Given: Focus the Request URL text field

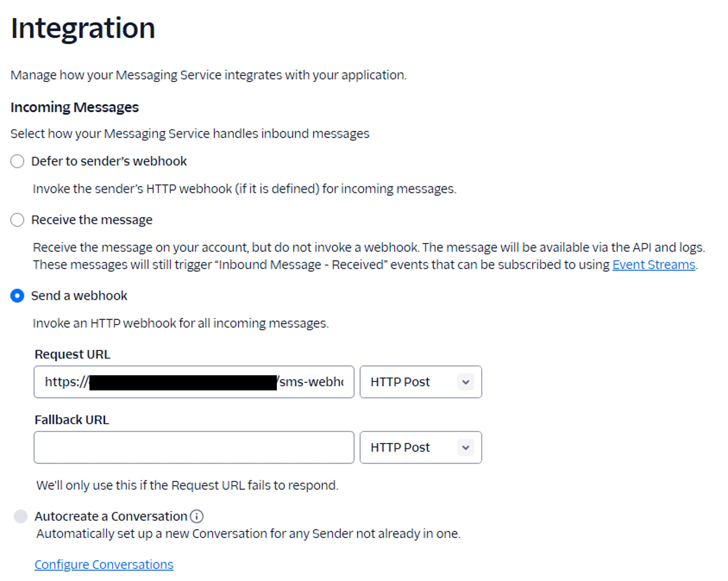Looking at the screenshot, I should [194, 382].
